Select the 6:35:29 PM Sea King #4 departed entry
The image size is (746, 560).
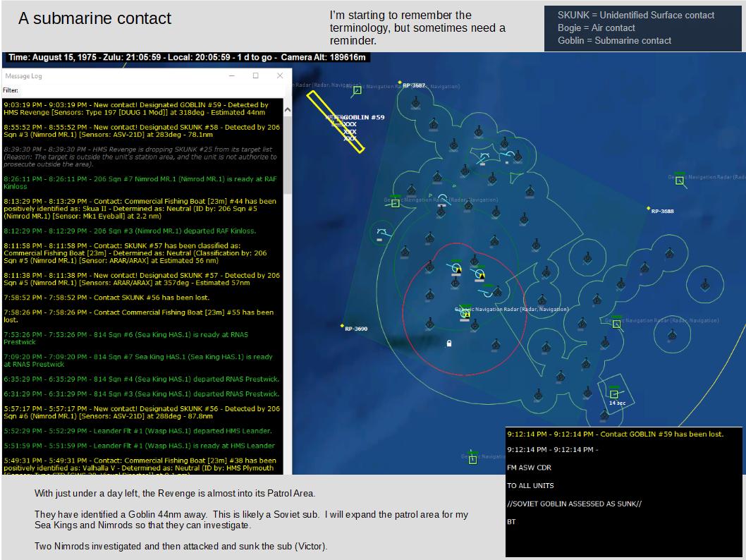(x=142, y=379)
